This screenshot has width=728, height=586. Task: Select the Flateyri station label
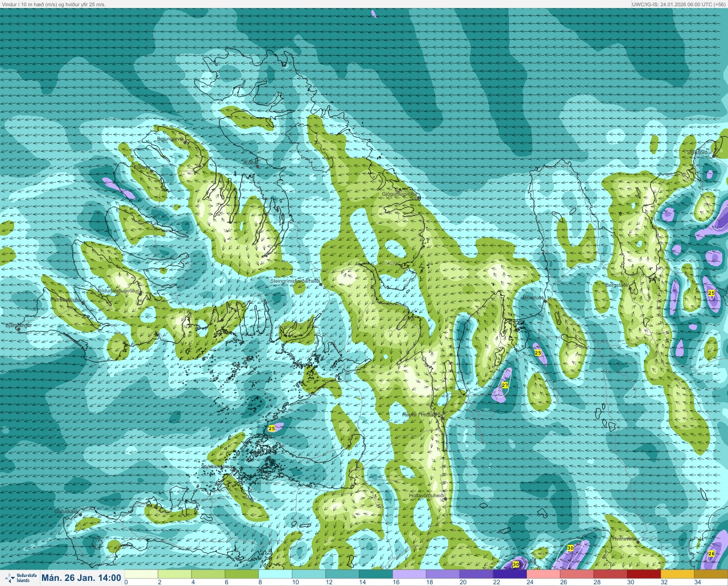click(x=141, y=167)
